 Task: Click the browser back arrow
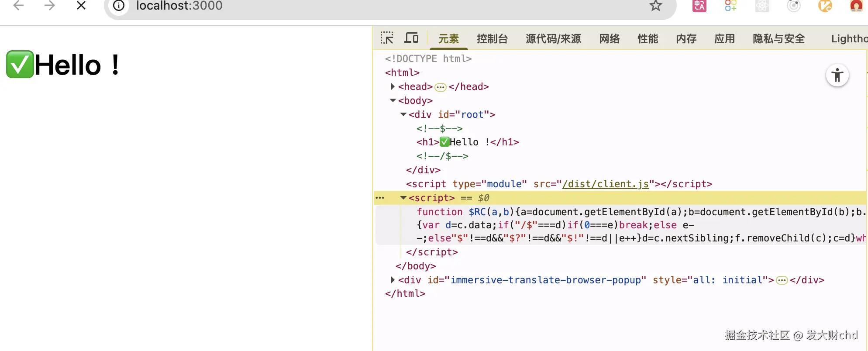(18, 5)
